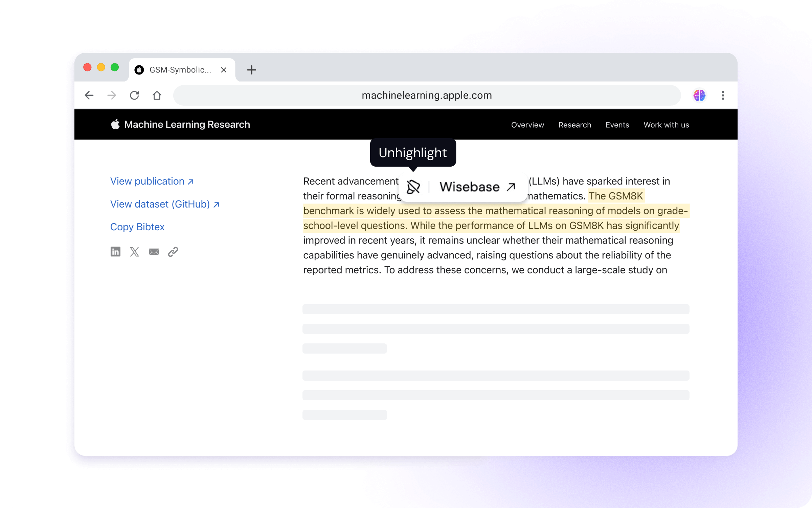Click the text "improved in recent years"

(360, 240)
